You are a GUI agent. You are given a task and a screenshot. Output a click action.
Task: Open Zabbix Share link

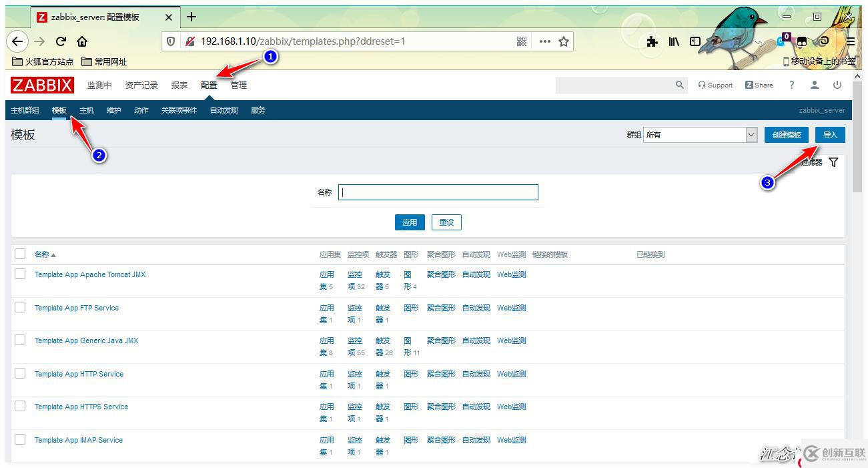coord(759,85)
